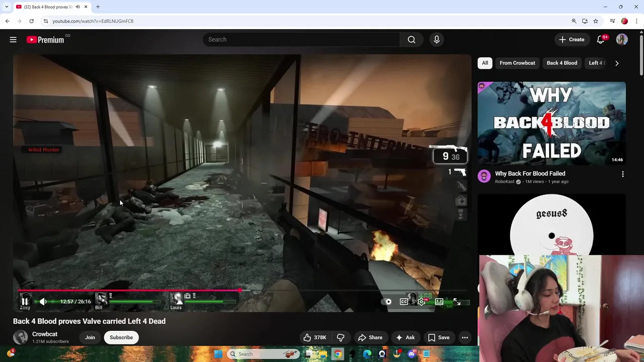Close the Back 4 Blood tab
The image size is (644, 362).
point(86,7)
